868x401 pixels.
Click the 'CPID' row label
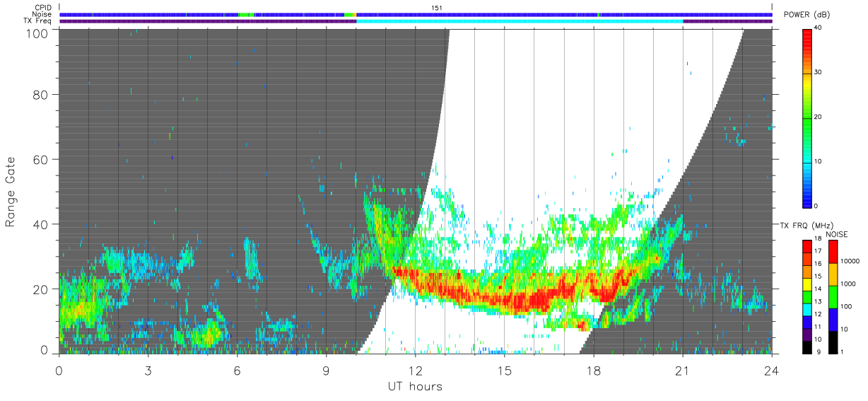[44, 8]
